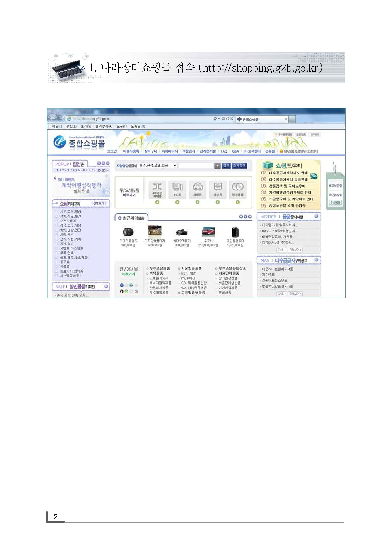Image resolution: width=392 pixels, height=554 pixels.
Task: Click the 검색 search button
Action: click(226, 166)
